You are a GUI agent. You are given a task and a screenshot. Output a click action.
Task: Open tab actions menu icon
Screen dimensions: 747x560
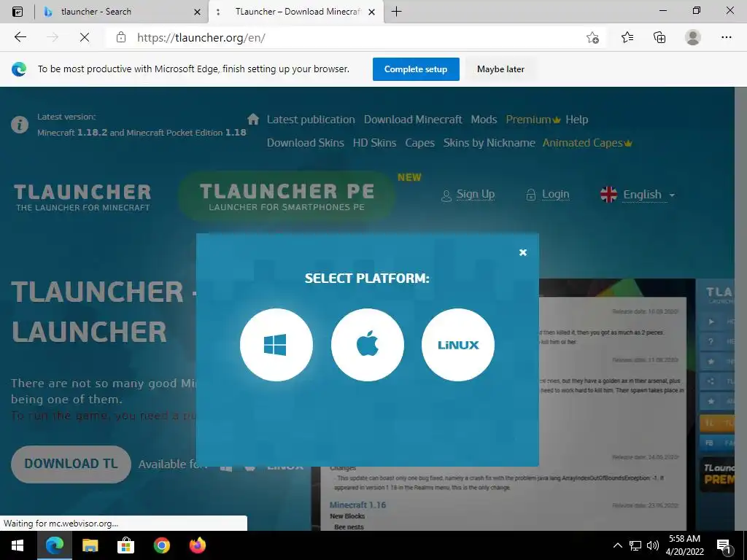pos(18,12)
